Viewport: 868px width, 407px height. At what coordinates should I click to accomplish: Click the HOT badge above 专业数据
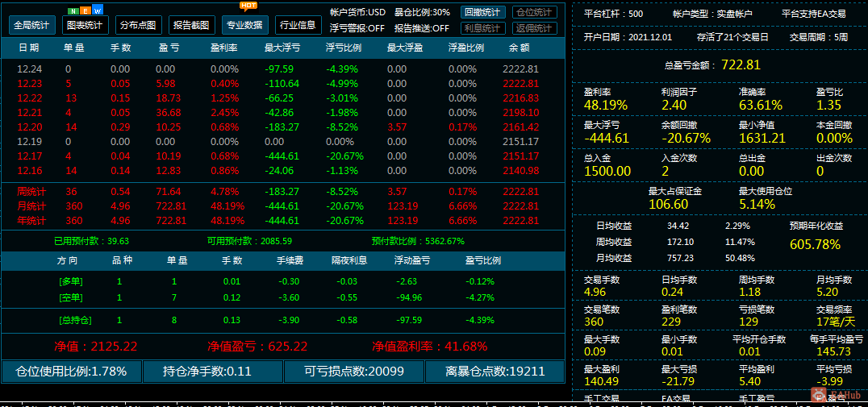pos(248,6)
